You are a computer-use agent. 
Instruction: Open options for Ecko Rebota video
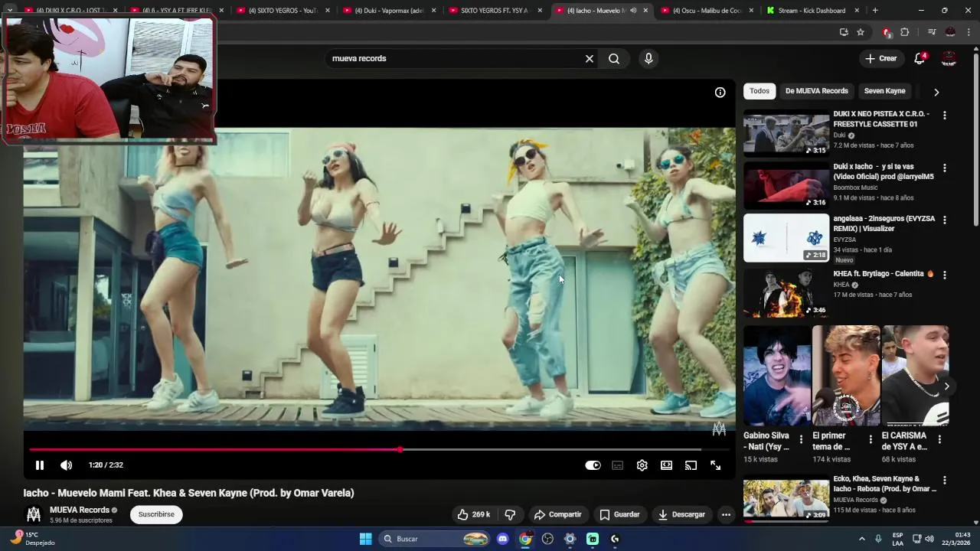[944, 481]
